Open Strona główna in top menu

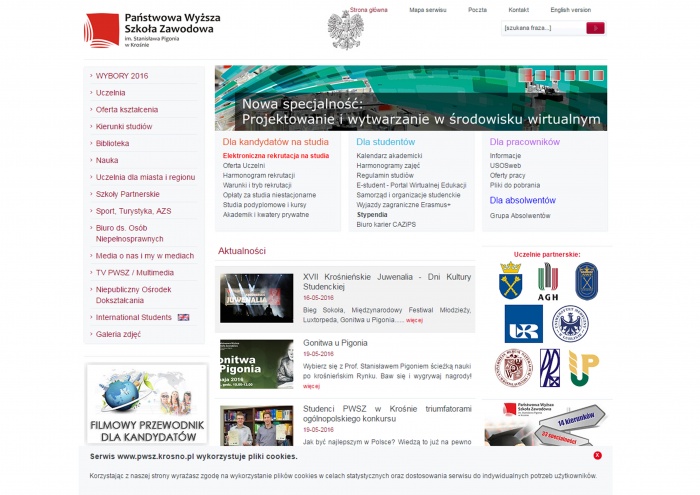tap(368, 10)
